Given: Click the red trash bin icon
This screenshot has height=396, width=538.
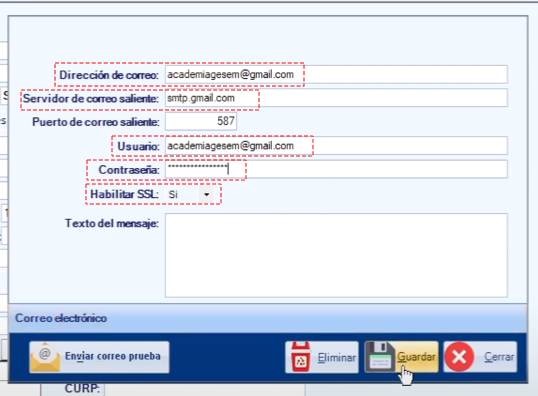Looking at the screenshot, I should coord(301,357).
